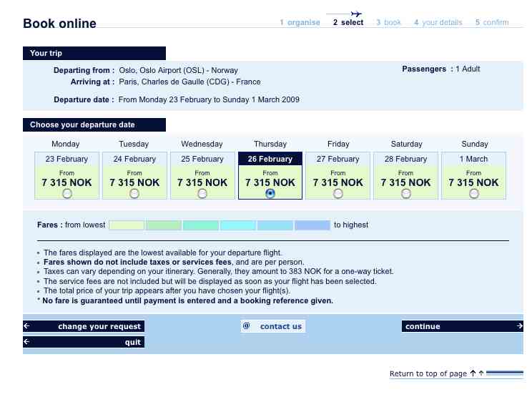Image resolution: width=532 pixels, height=397 pixels.
Task: Click the highest fare blue swatch
Action: [312, 225]
